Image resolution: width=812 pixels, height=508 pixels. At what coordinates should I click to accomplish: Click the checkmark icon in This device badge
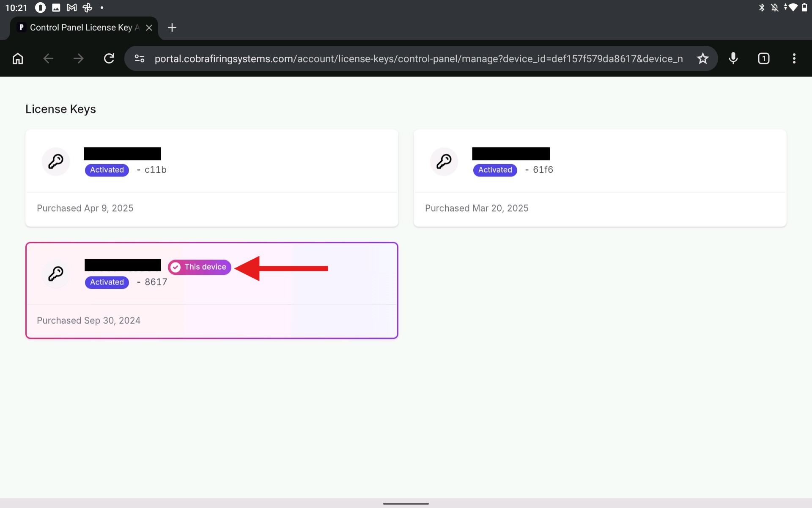click(176, 267)
